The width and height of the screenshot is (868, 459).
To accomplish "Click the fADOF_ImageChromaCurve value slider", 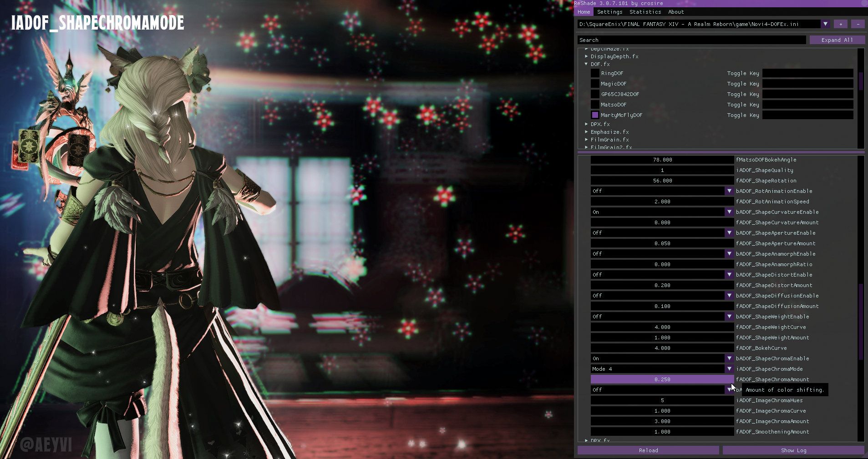I will (x=662, y=411).
